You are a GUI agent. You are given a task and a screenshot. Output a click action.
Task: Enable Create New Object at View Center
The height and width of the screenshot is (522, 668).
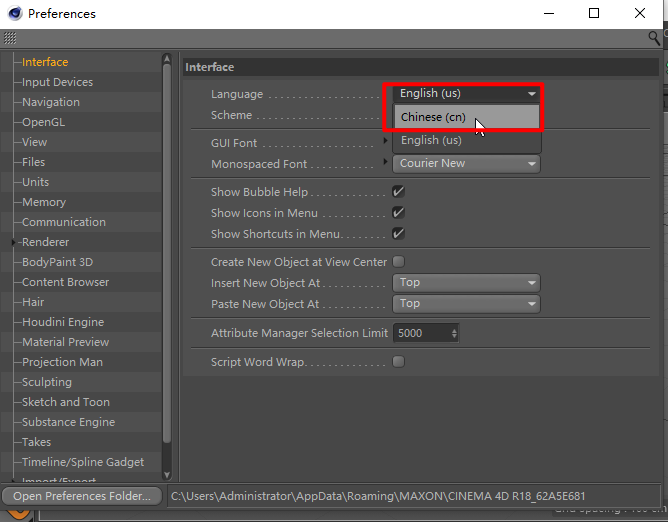point(398,262)
